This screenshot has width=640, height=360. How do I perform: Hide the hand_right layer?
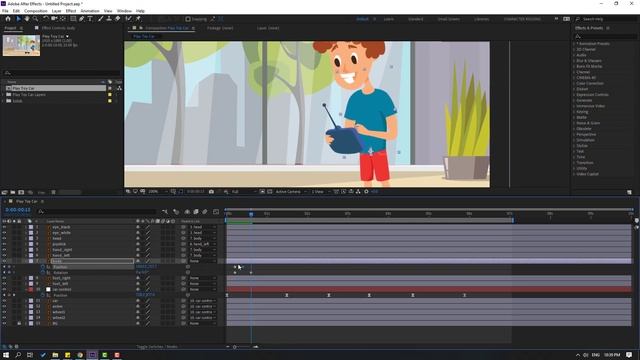[4, 250]
